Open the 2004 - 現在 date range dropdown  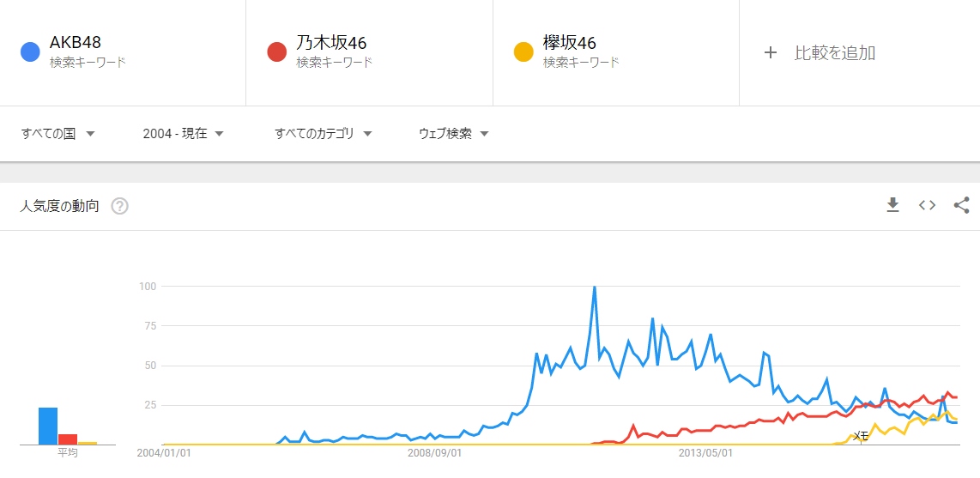tap(183, 133)
